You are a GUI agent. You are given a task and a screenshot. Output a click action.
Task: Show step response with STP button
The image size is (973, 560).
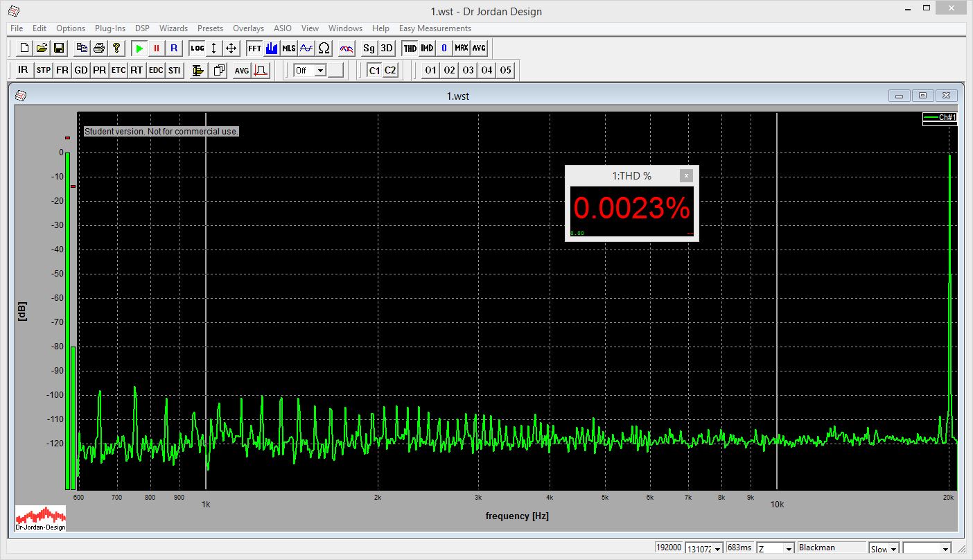tap(44, 70)
